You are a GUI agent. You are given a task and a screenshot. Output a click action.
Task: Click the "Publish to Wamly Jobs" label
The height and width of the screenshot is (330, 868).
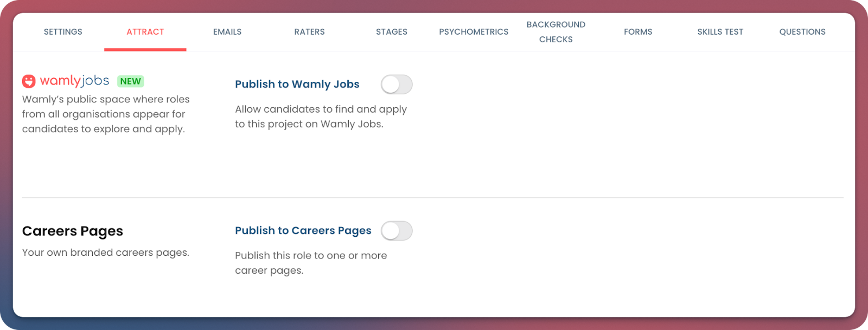pos(297,85)
